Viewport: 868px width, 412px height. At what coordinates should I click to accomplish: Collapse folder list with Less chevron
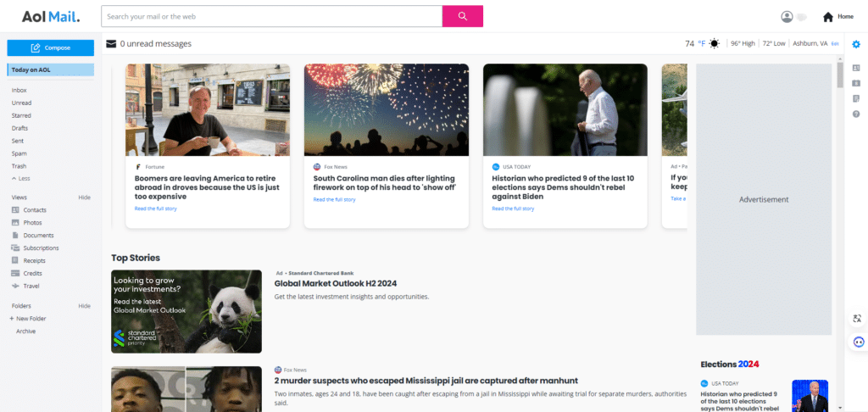[x=20, y=178]
